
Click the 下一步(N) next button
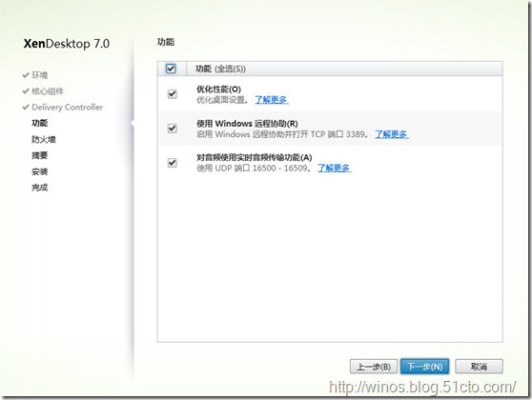pyautogui.click(x=425, y=367)
